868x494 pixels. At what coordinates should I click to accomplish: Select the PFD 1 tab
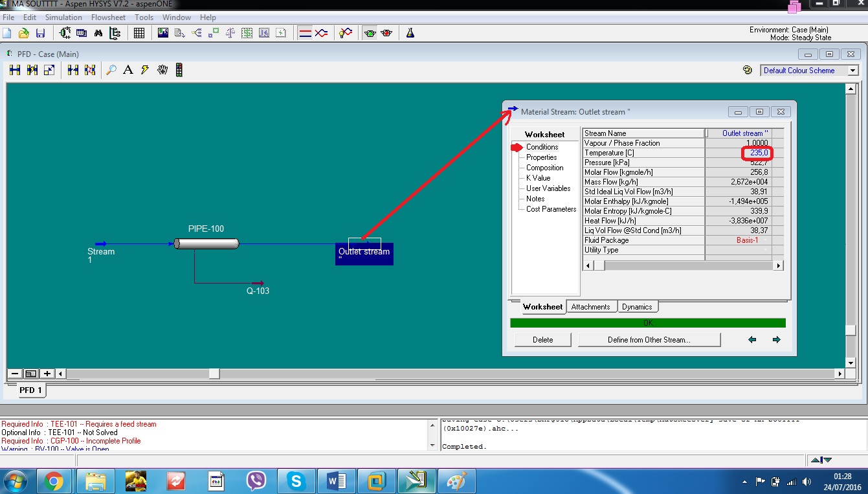30,390
